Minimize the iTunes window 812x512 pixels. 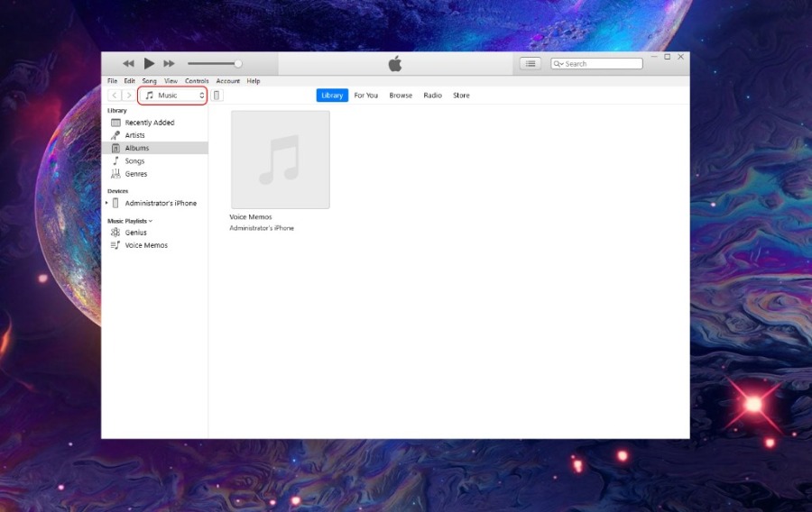point(654,57)
